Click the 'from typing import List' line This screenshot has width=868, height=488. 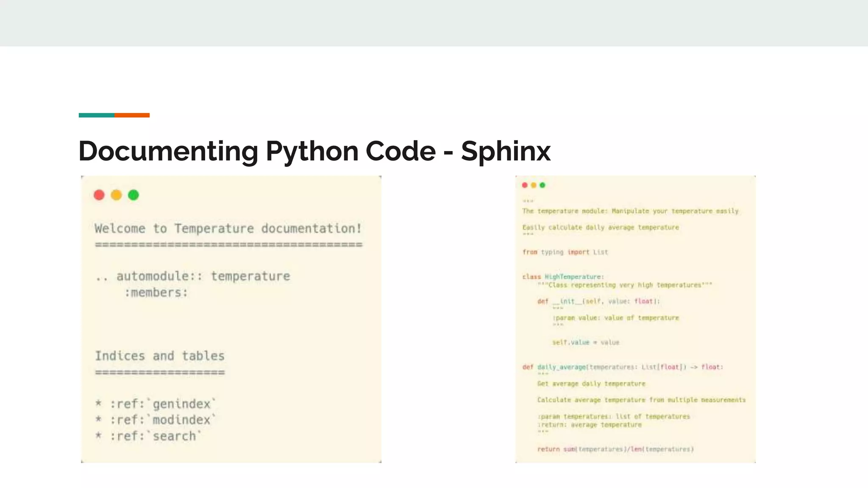[565, 252]
